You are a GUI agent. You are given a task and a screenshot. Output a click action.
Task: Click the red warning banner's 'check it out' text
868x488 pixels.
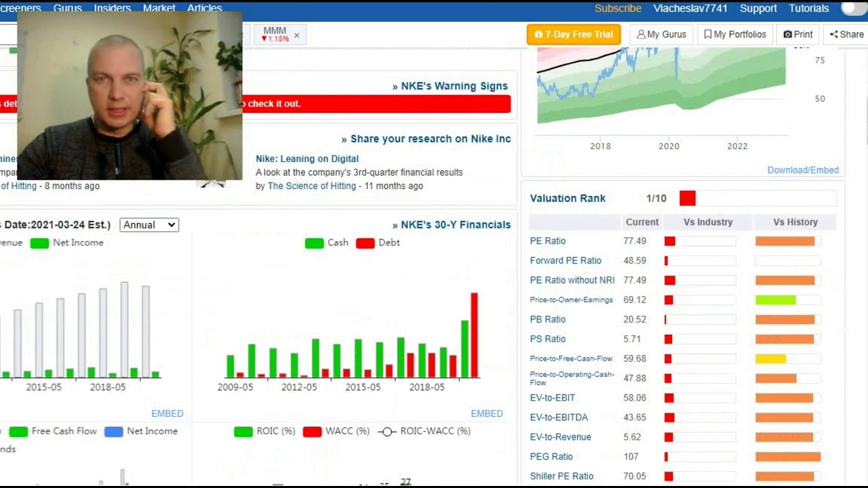click(x=274, y=104)
